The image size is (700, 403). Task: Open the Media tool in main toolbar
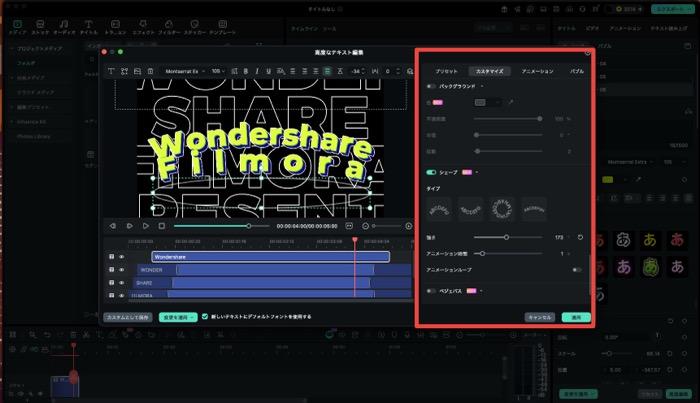pyautogui.click(x=17, y=27)
